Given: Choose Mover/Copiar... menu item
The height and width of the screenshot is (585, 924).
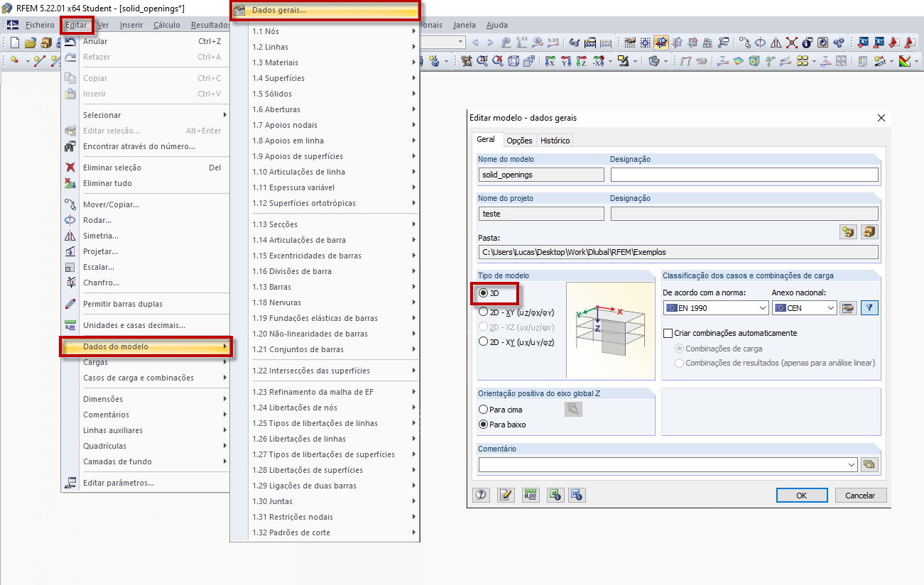Looking at the screenshot, I should [146, 204].
